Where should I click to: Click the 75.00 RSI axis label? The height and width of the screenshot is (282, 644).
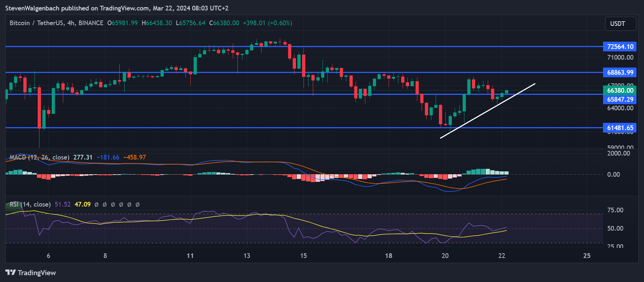coord(615,210)
